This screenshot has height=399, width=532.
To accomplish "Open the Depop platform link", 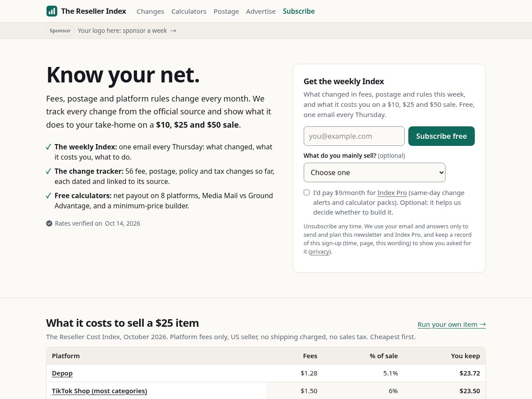I will pyautogui.click(x=62, y=373).
